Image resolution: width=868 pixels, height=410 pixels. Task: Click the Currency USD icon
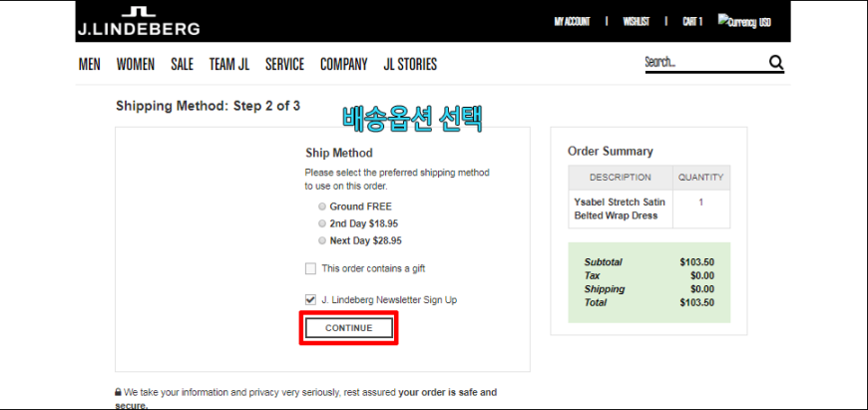tap(744, 22)
